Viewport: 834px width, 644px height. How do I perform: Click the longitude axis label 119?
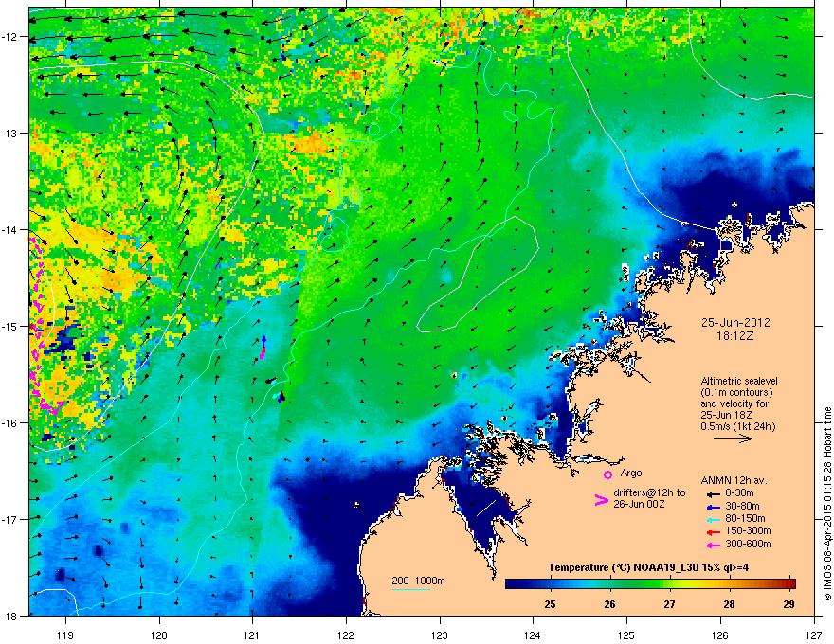[65, 635]
